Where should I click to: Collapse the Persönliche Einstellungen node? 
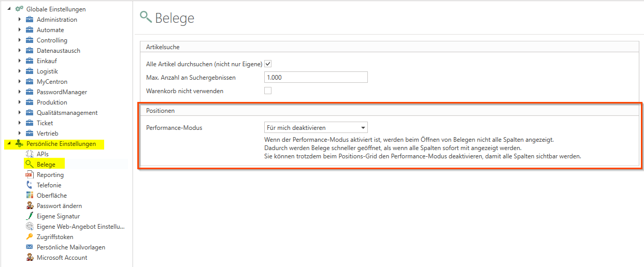point(9,144)
